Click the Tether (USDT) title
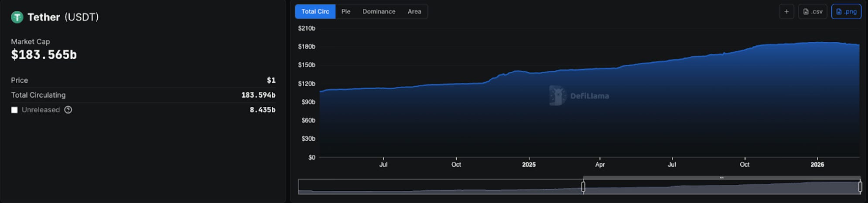The width and height of the screenshot is (868, 203). [63, 17]
